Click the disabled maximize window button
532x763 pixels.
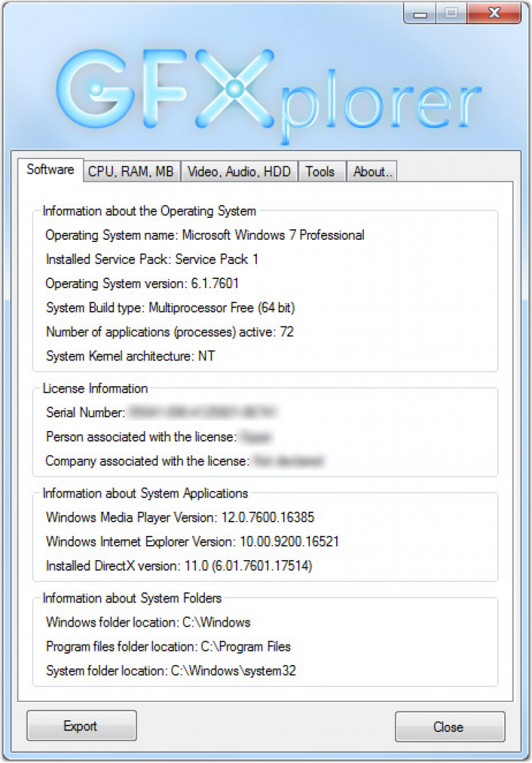click(x=451, y=13)
